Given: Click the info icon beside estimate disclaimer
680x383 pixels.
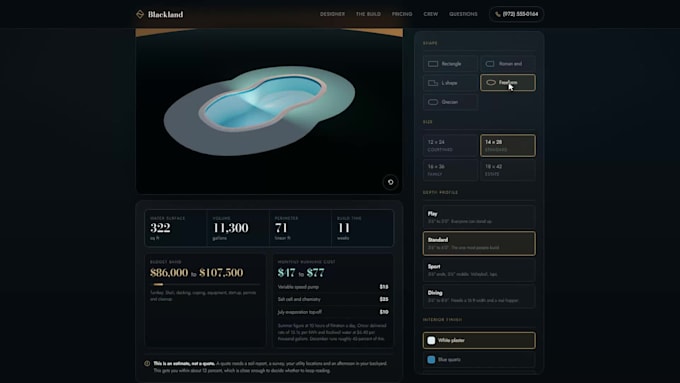Looking at the screenshot, I should click(147, 363).
